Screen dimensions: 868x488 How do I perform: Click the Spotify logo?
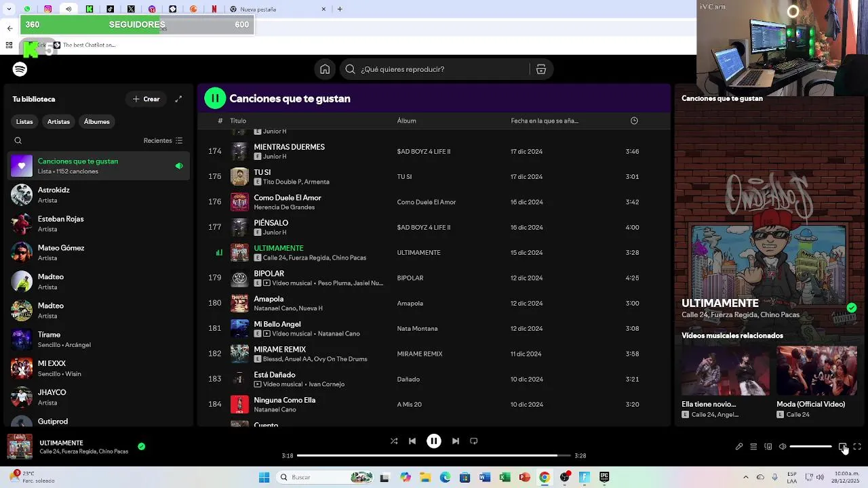(x=20, y=69)
